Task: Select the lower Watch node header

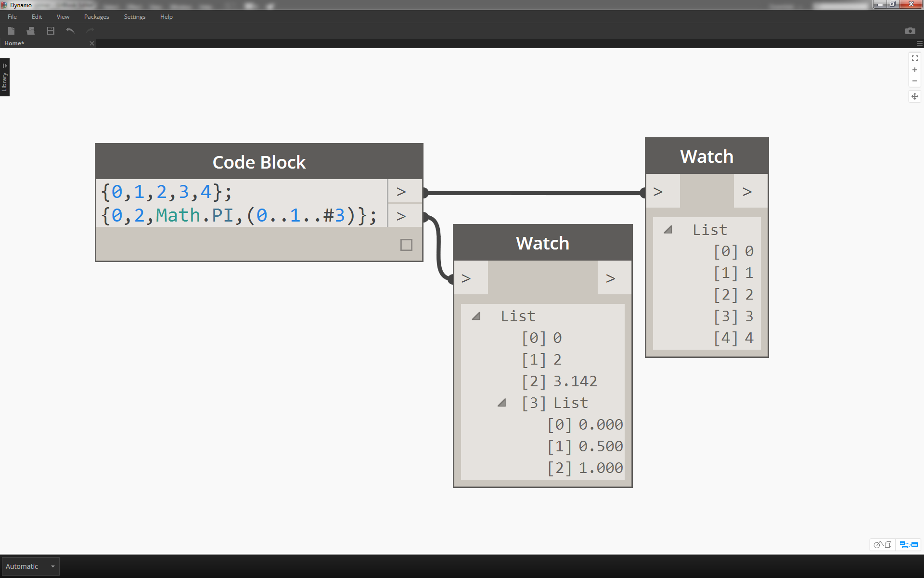Action: (x=543, y=243)
